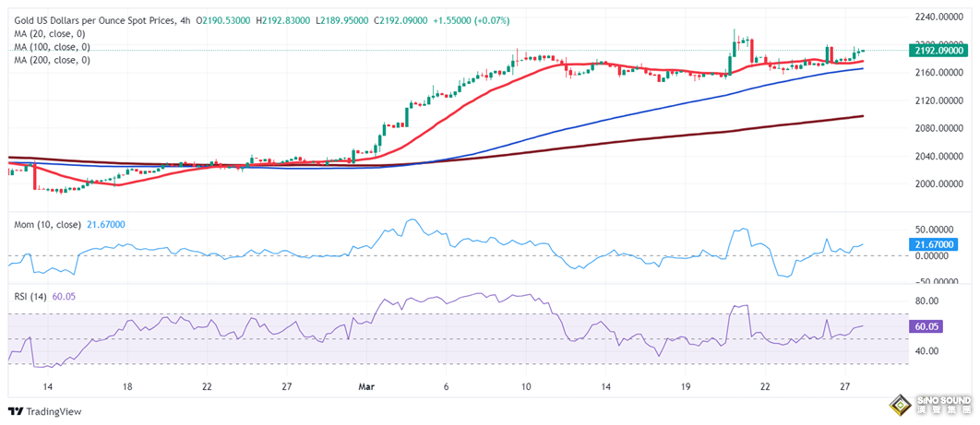Select the MA (100, close, 0) indicator legend
Viewport: 980px width, 425px height.
pos(51,46)
